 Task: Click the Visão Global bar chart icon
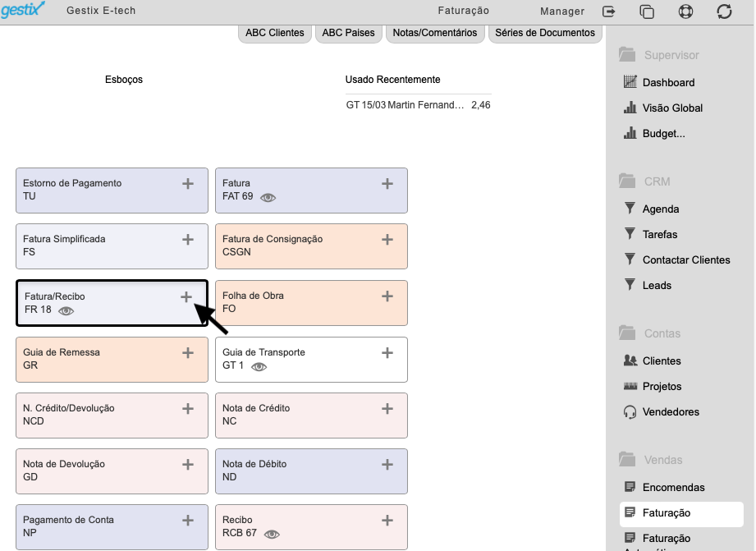tap(630, 108)
